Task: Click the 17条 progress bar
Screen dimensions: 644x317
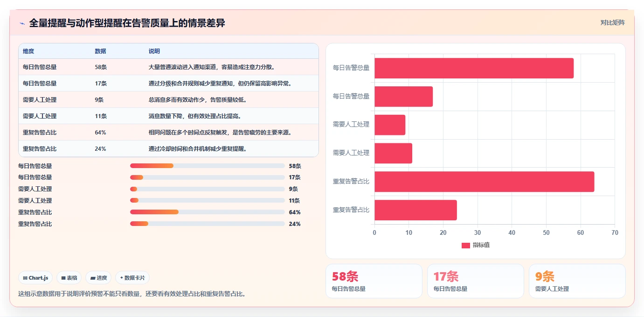Action: (x=207, y=177)
